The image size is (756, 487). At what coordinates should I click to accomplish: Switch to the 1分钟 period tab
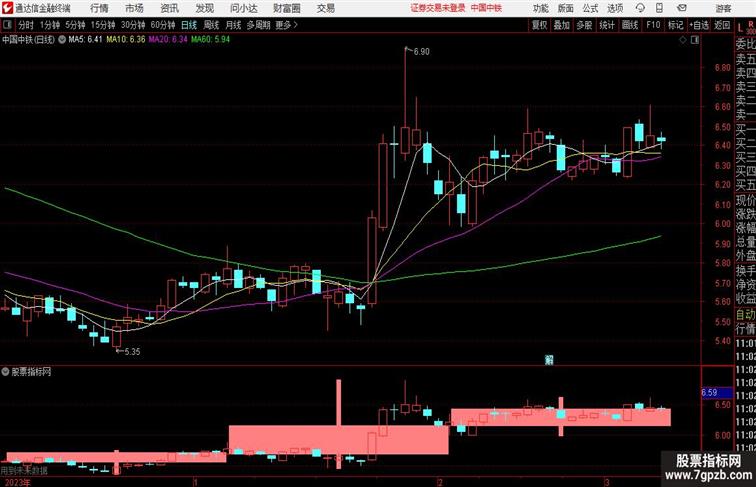point(50,25)
